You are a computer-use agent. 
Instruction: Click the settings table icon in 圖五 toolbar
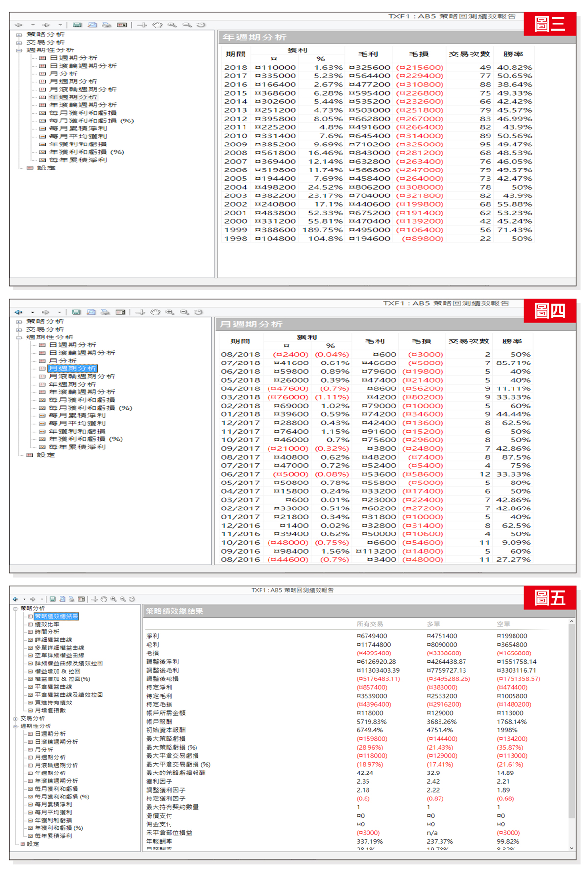81,599
